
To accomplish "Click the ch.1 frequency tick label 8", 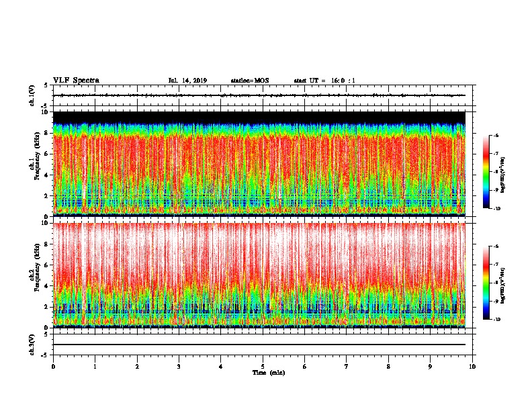I will (x=47, y=133).
